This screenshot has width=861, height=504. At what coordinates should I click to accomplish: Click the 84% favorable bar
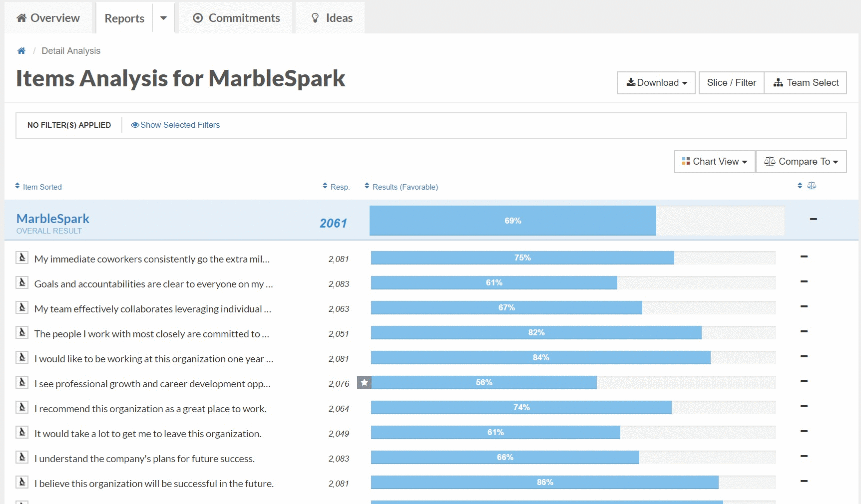pyautogui.click(x=541, y=357)
